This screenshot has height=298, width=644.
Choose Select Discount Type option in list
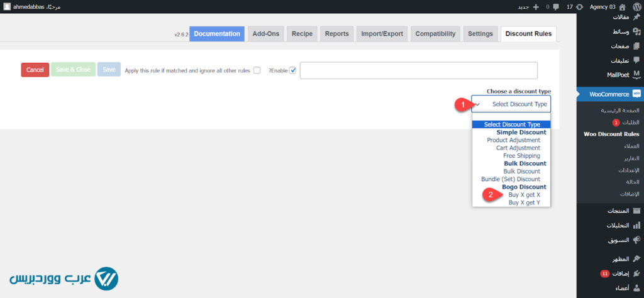tap(511, 124)
